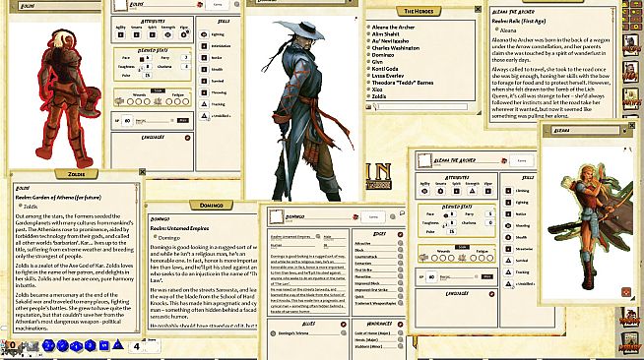Open Theodore "Teddy" Barnes in The Heroes list
644x360 pixels.
point(402,83)
